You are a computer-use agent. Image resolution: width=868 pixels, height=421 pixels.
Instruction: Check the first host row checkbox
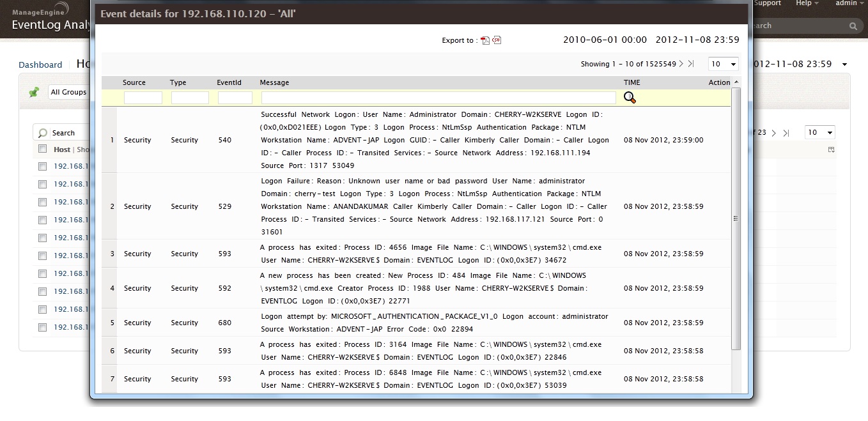[x=42, y=166]
